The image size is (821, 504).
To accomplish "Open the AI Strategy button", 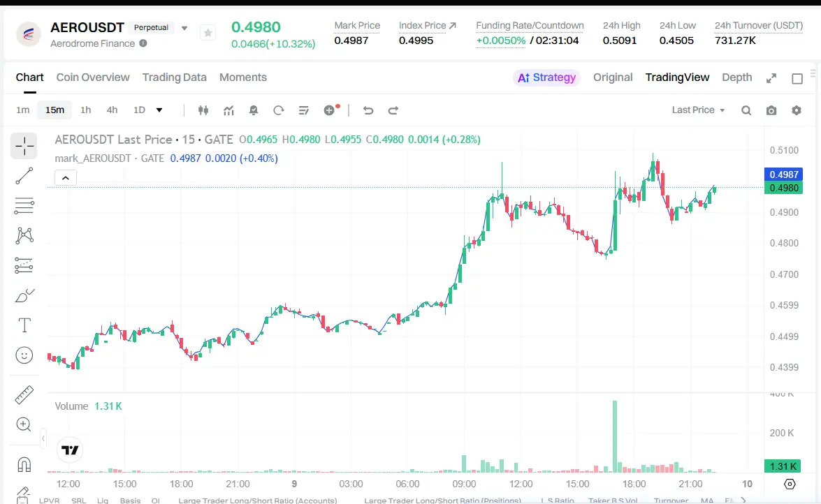I will (x=546, y=77).
